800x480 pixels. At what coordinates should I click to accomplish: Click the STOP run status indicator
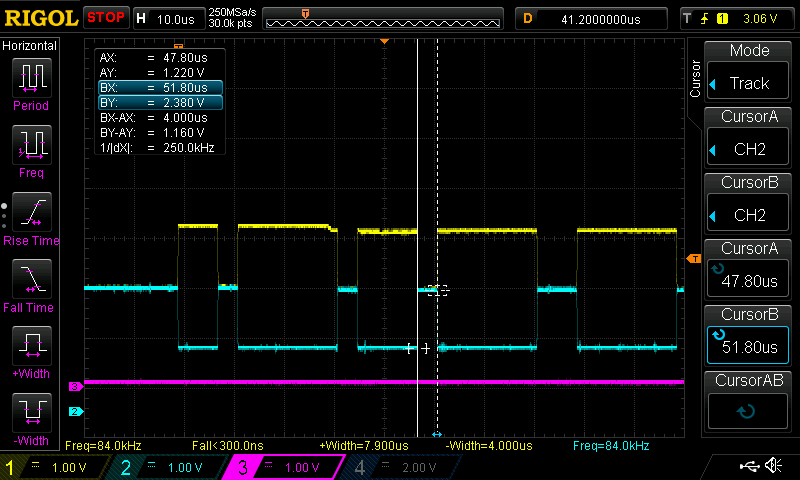pos(106,18)
